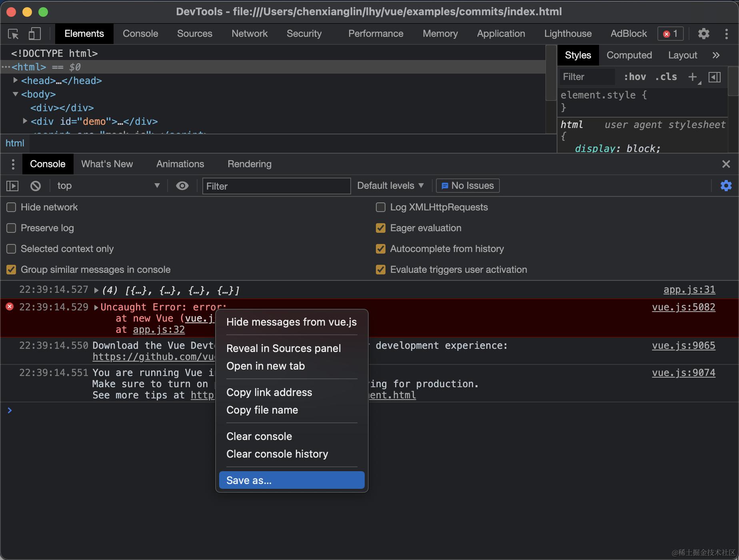The image size is (739, 560).
Task: Open the app.js:31 source link
Action: click(x=689, y=290)
